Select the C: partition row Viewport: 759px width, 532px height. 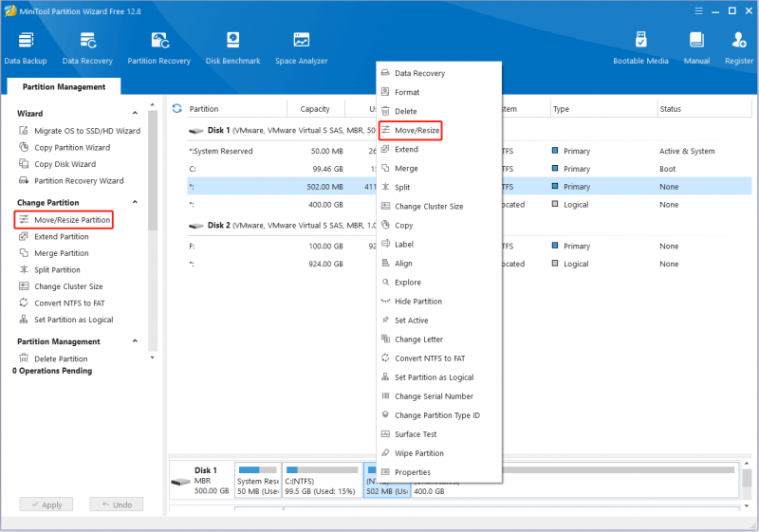pos(469,169)
